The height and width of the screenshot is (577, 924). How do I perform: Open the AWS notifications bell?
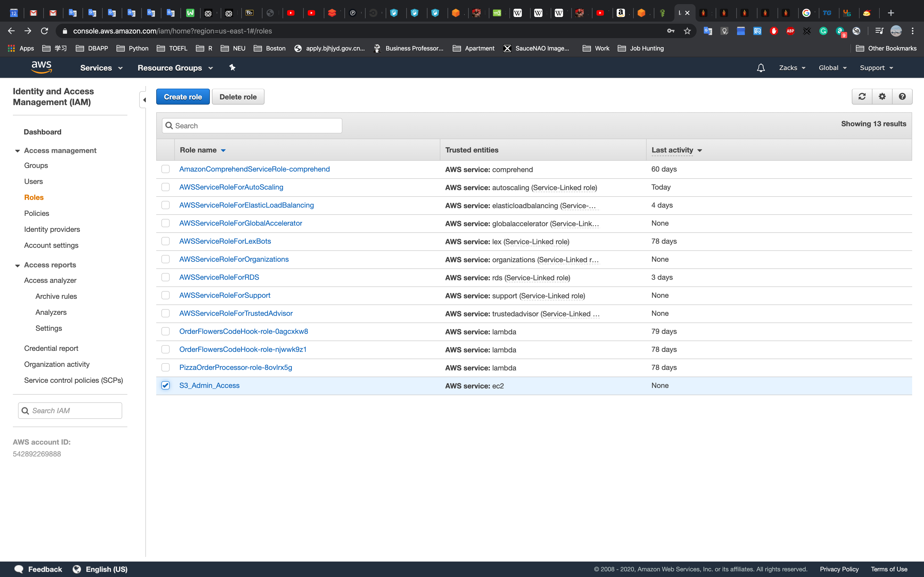761,68
